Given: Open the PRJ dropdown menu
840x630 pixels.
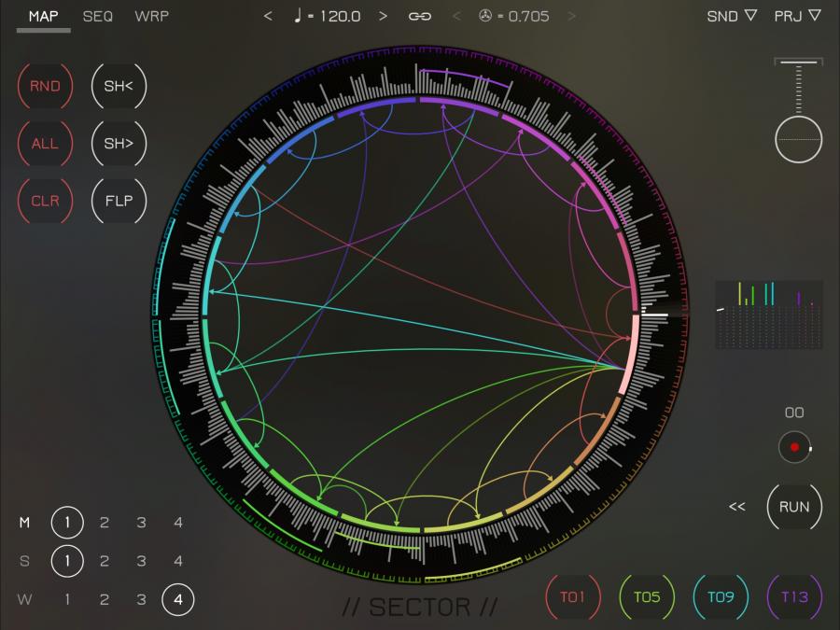Looking at the screenshot, I should pos(797,16).
